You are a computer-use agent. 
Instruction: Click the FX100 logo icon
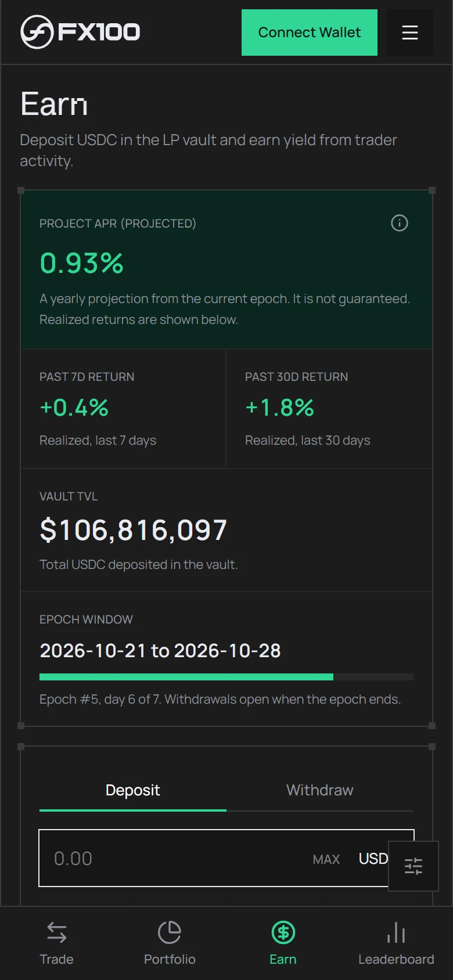click(37, 32)
